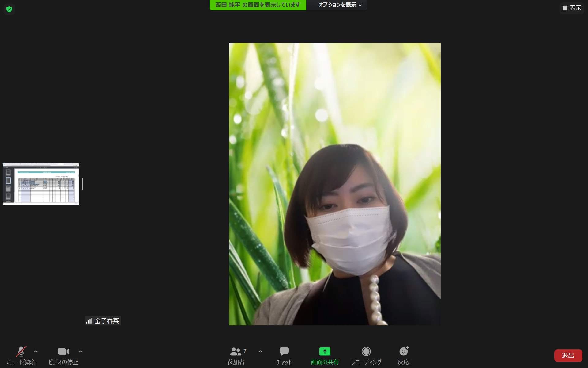This screenshot has width=588, height=368.
Task: Click the 金子春菜 name label
Action: [x=107, y=321]
